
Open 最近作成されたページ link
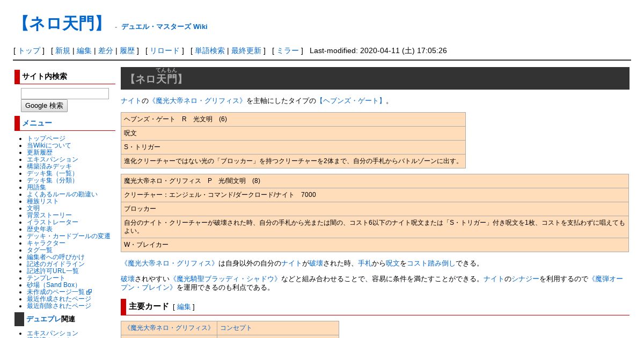click(59, 299)
